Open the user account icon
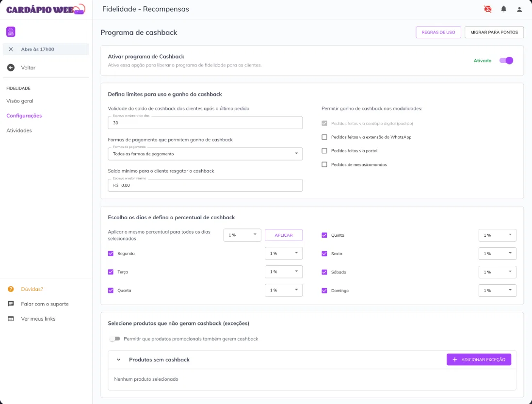The height and width of the screenshot is (404, 532). (519, 10)
